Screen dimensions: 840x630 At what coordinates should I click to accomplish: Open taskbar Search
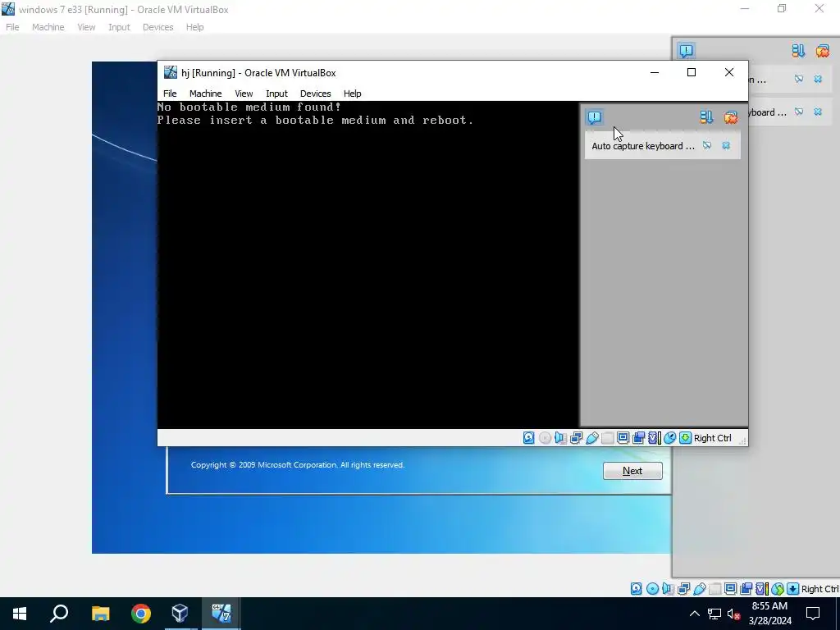point(59,614)
